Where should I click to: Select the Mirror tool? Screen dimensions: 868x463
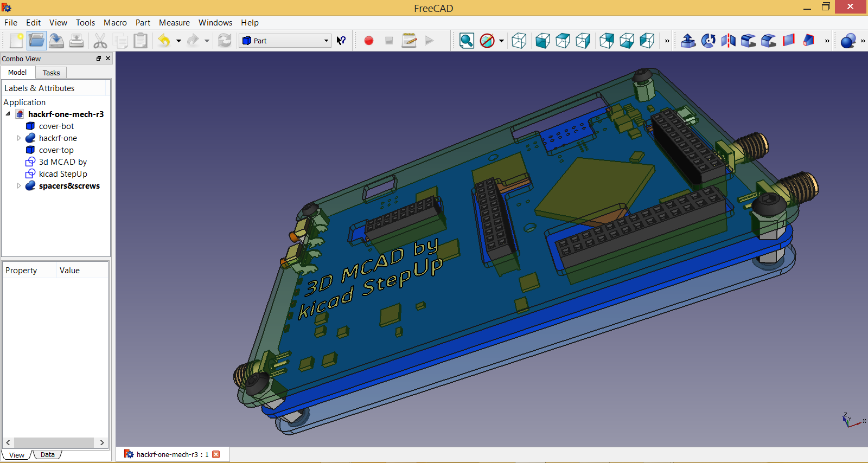click(x=728, y=41)
